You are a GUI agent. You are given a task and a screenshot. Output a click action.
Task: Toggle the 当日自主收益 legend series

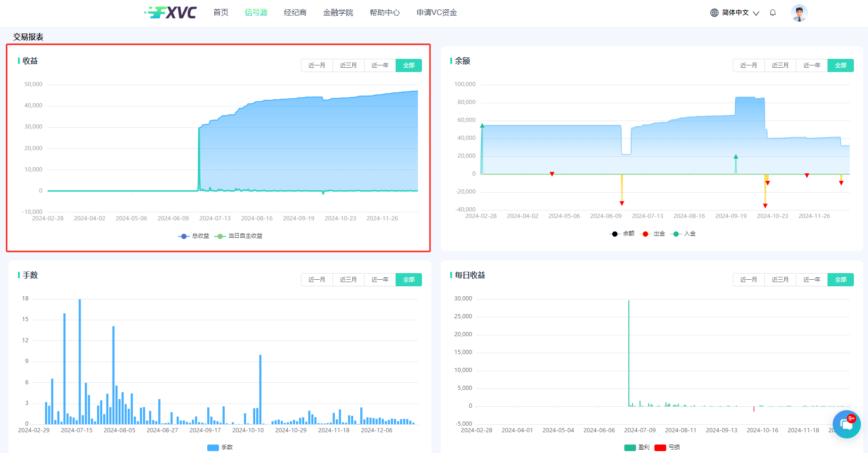(x=238, y=236)
